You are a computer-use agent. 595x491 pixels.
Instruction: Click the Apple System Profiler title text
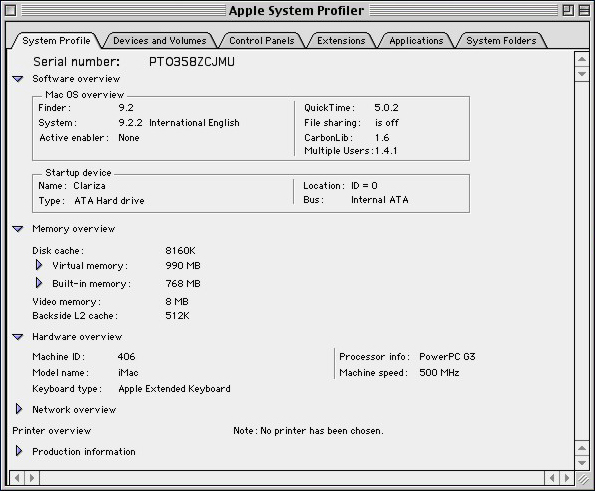[296, 11]
